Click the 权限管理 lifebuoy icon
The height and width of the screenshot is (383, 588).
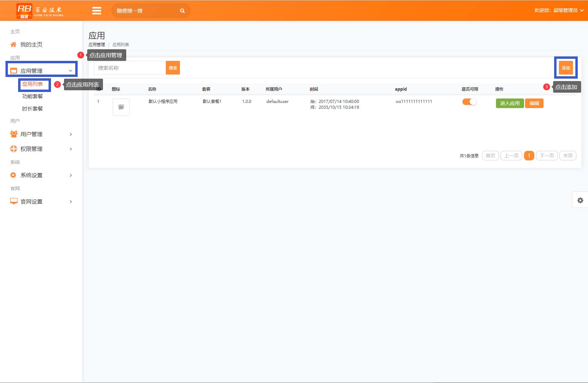pyautogui.click(x=14, y=149)
